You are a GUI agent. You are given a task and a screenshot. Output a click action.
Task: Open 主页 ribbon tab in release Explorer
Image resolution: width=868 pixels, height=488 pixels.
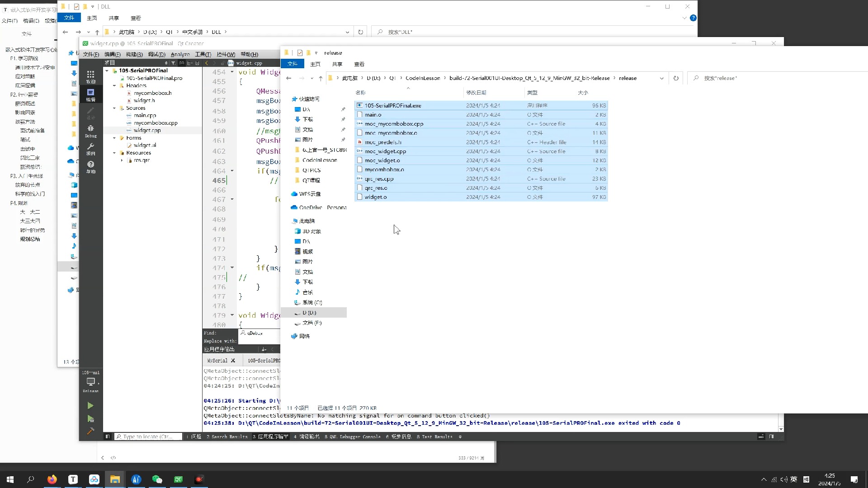pos(316,64)
